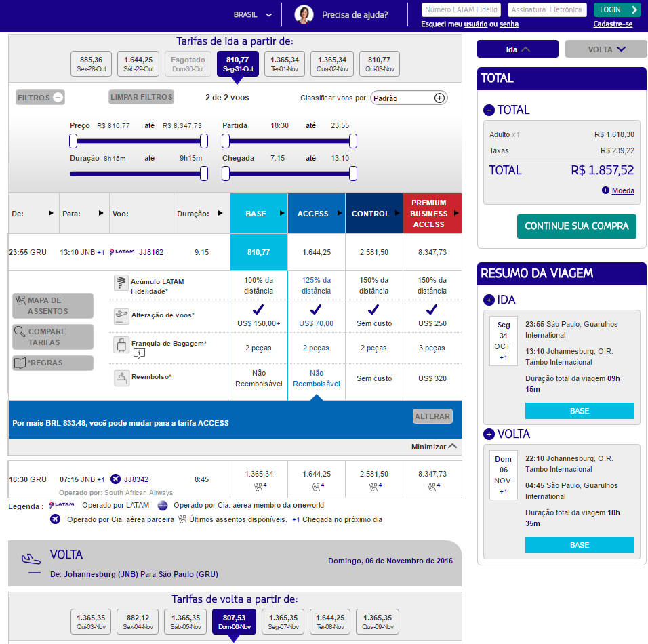The width and height of the screenshot is (648, 644).
Task: Select return date Ter-08-Nov 1.644,25
Action: pyautogui.click(x=330, y=622)
